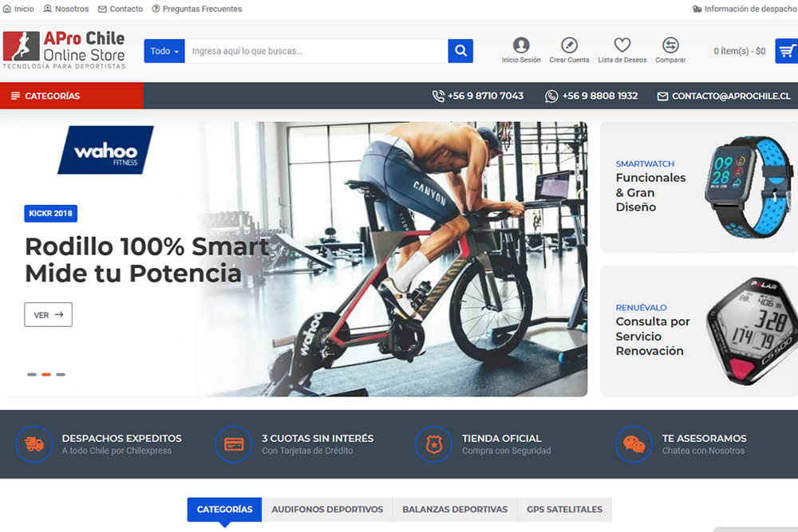The width and height of the screenshot is (798, 532).
Task: Click the Te Asesoramos chat bubbles icon
Action: pyautogui.click(x=634, y=444)
